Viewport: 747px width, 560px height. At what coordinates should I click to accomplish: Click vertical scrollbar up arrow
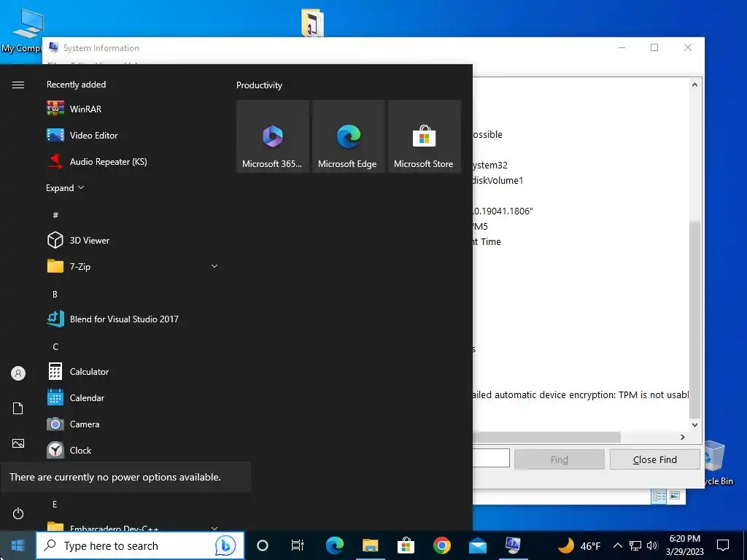[694, 85]
